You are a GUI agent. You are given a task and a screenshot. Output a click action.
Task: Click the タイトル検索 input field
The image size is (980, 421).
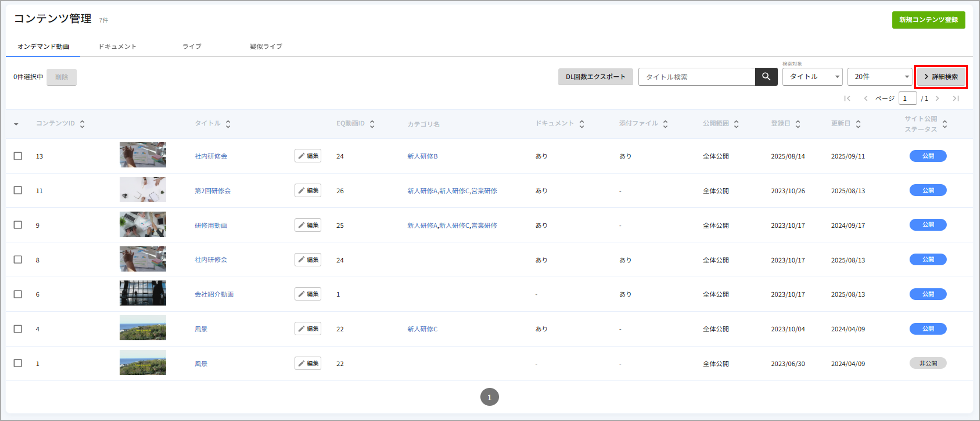pyautogui.click(x=697, y=77)
